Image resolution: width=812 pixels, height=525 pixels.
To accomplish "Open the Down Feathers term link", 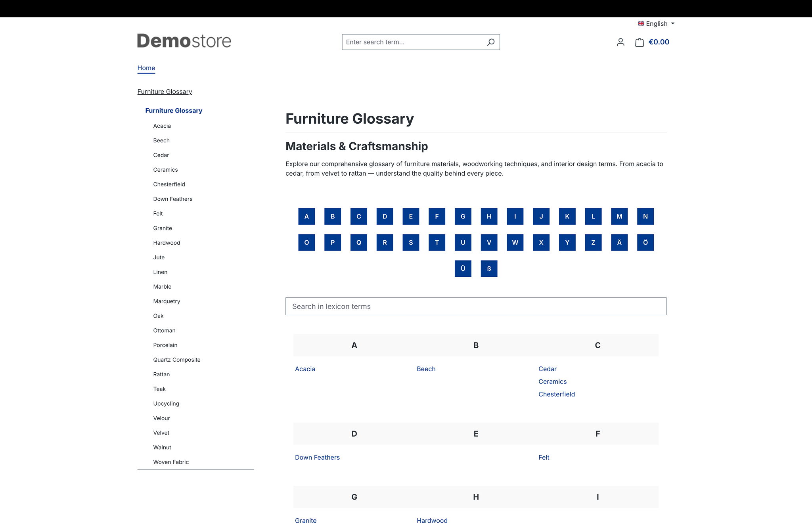I will point(317,457).
